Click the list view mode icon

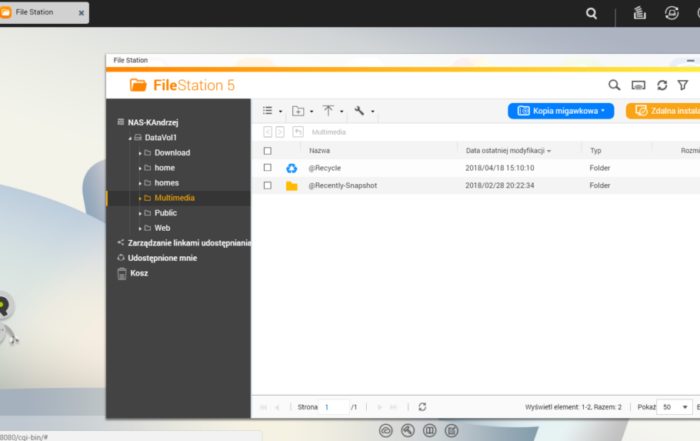(267, 110)
